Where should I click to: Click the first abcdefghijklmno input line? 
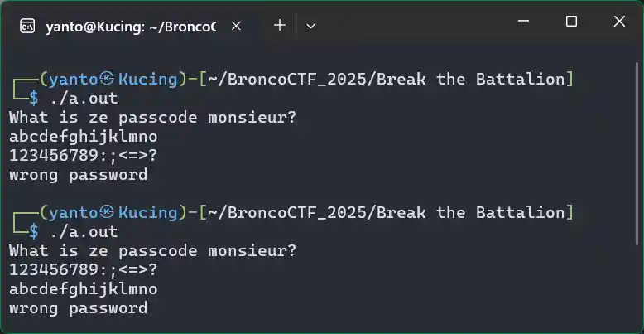(84, 137)
